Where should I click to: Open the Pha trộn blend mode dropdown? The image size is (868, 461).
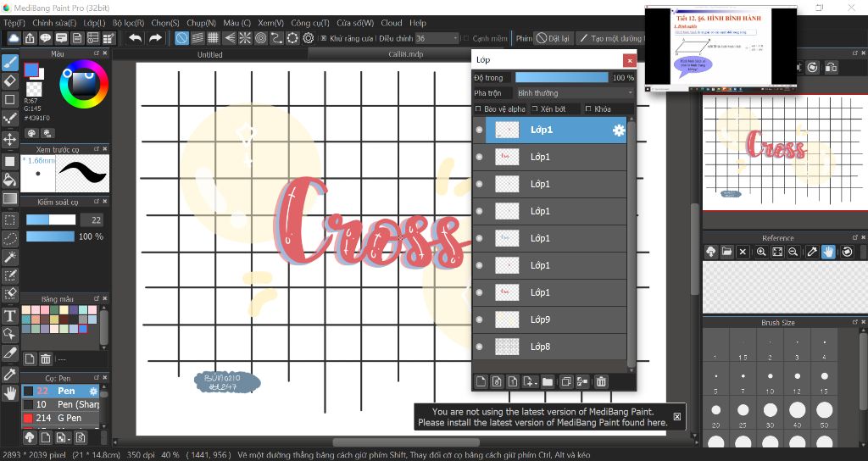pyautogui.click(x=575, y=93)
